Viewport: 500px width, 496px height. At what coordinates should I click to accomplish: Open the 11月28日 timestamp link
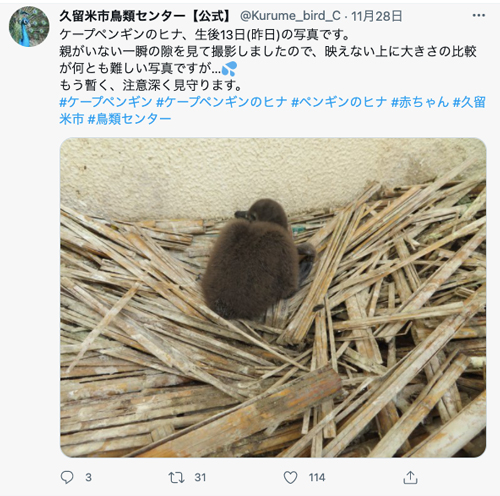(377, 16)
